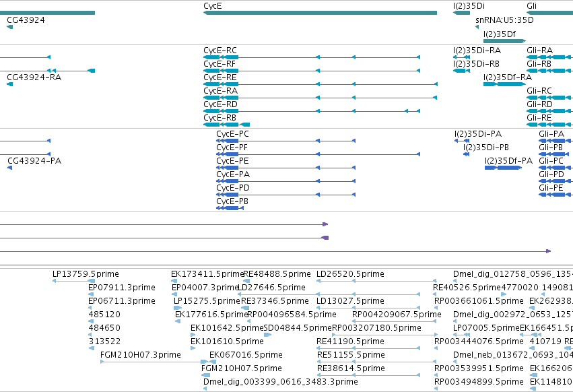Click l(2)35Df-RA transcript label
The height and width of the screenshot is (392, 573).
coord(508,77)
